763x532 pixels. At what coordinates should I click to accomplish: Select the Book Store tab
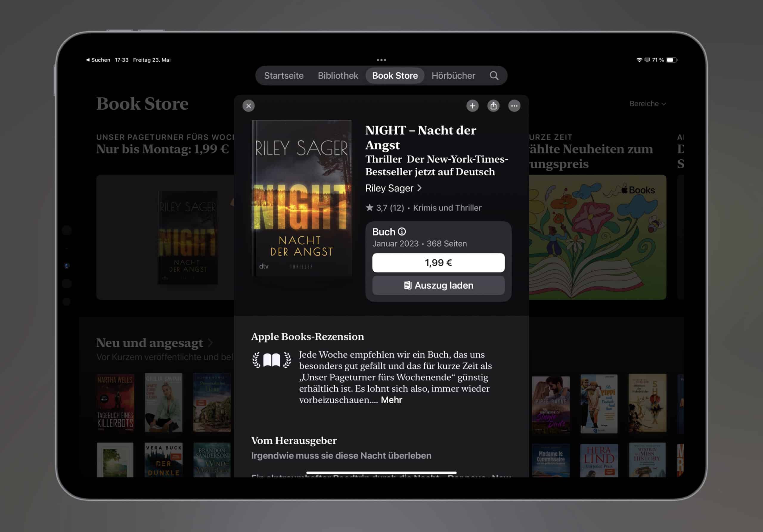(395, 76)
